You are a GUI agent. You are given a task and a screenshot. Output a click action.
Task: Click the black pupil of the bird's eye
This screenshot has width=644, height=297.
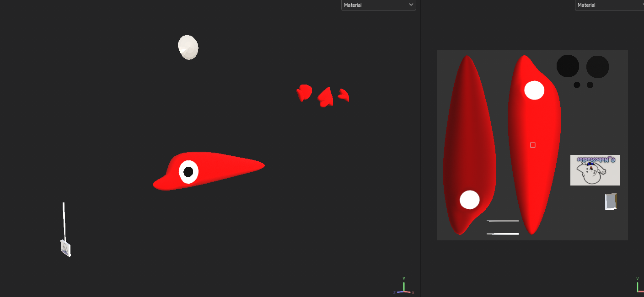coord(188,172)
